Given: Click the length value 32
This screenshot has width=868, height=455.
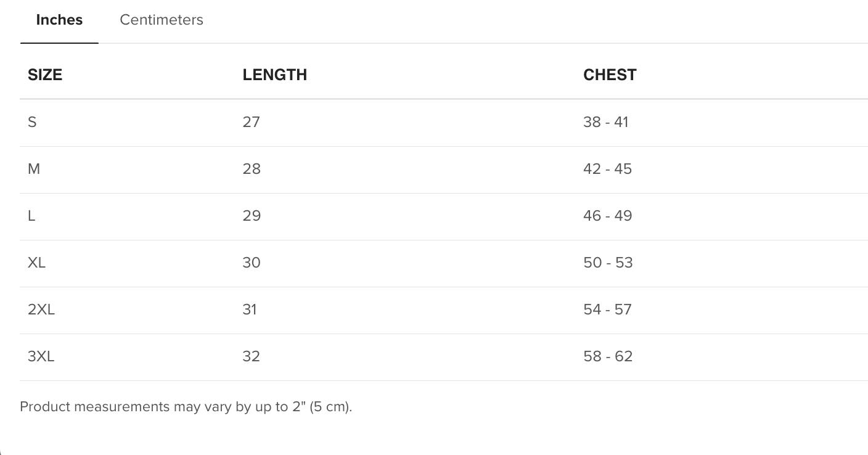Looking at the screenshot, I should pos(251,356).
